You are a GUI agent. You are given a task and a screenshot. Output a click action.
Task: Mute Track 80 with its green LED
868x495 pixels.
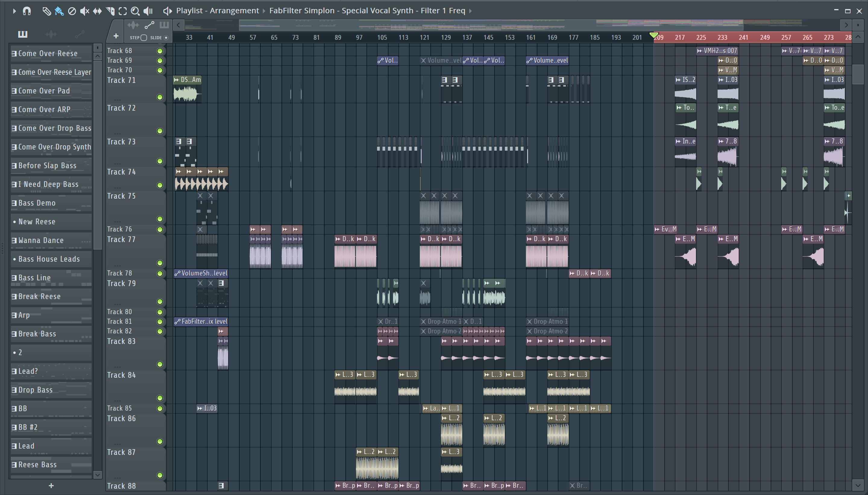(x=160, y=312)
